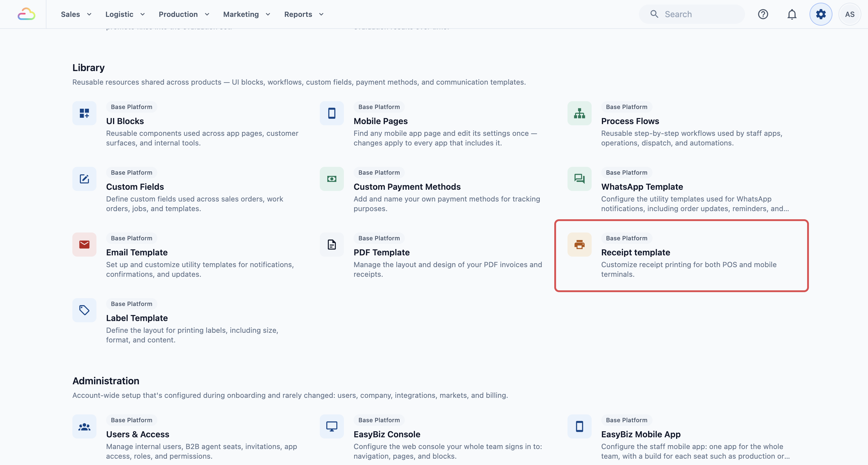Open the Reports menu

pyautogui.click(x=298, y=14)
